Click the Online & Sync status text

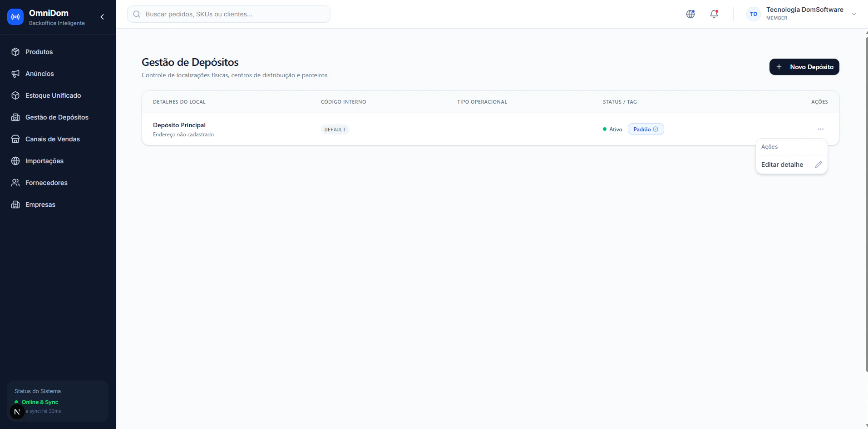tap(40, 402)
